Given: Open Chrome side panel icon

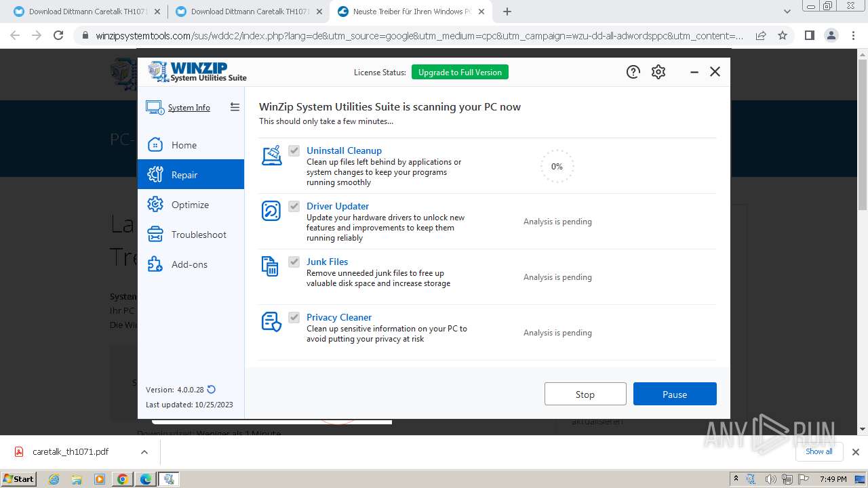Looking at the screenshot, I should 809,35.
